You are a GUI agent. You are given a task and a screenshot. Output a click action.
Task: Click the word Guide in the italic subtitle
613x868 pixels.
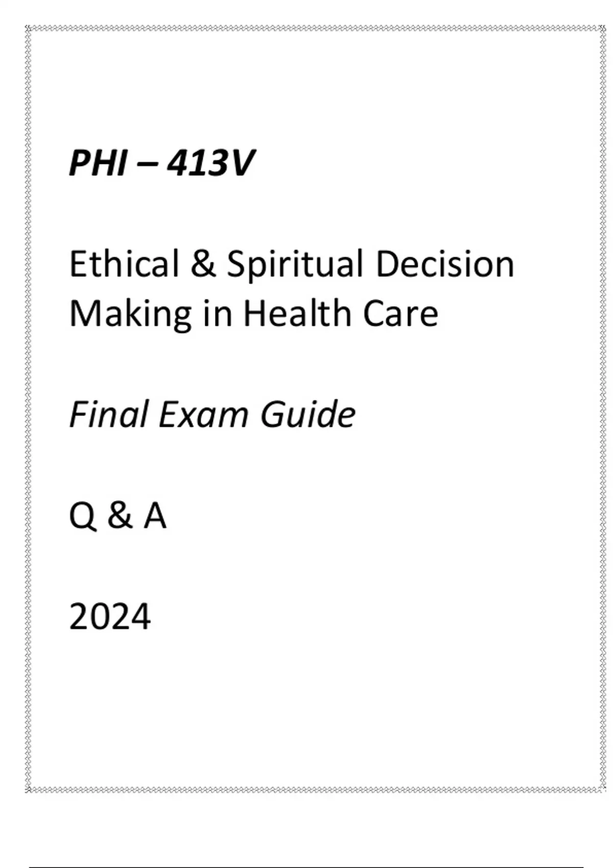click(308, 414)
